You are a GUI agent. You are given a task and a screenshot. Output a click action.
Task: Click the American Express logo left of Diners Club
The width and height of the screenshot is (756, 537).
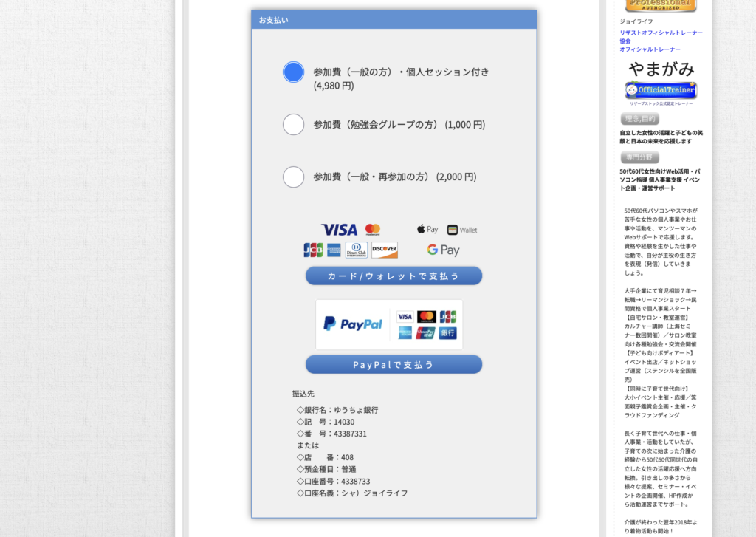(x=334, y=250)
